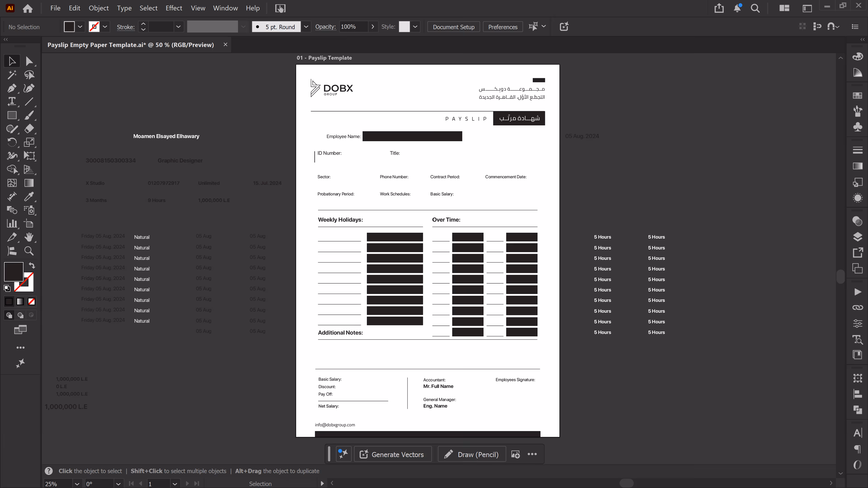Click the Preferences button
868x488 pixels.
[503, 27]
